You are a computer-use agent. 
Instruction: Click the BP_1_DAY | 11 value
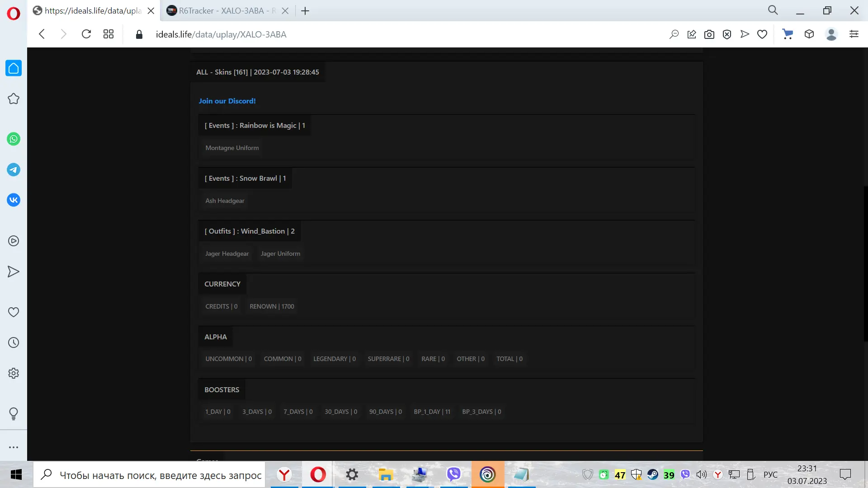click(432, 412)
